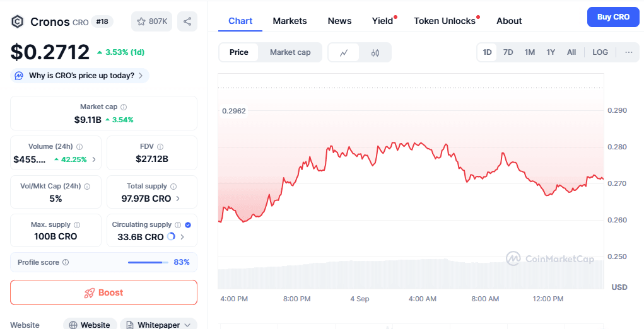Image resolution: width=644 pixels, height=329 pixels.
Task: Expand the Total supply chevron
Action: coord(178,199)
